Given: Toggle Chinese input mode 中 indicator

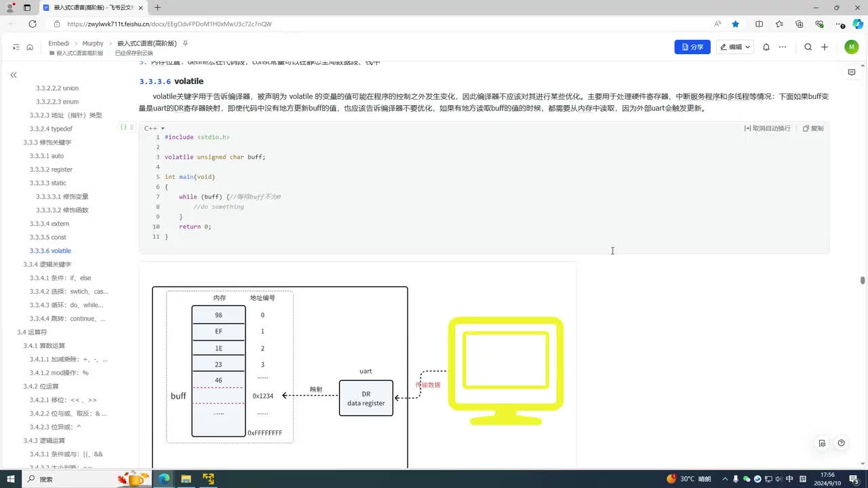Looking at the screenshot, I should pyautogui.click(x=790, y=479).
